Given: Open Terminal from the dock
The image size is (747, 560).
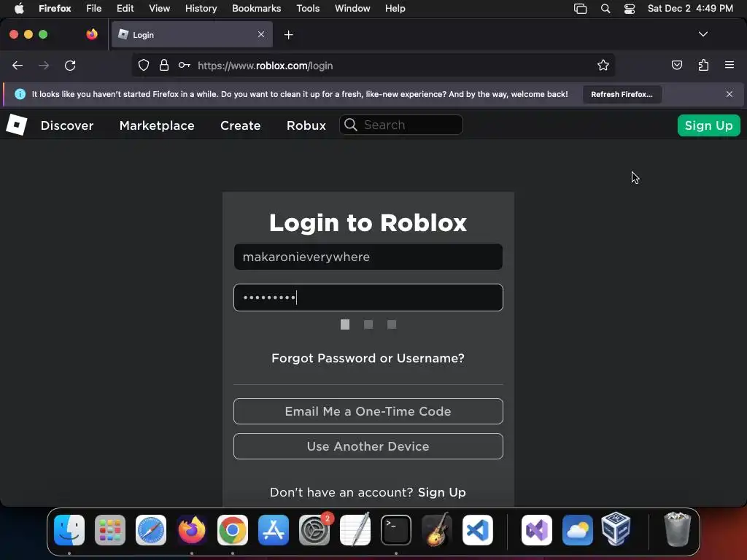Looking at the screenshot, I should (396, 530).
